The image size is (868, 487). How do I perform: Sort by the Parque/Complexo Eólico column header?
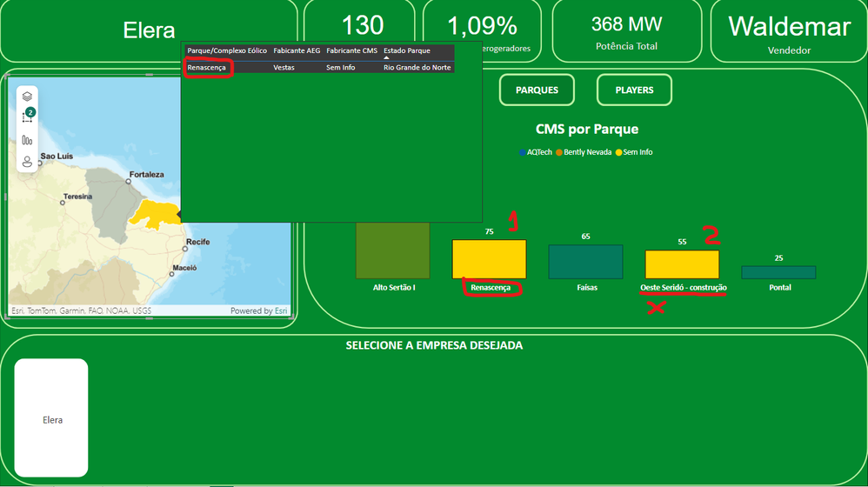point(227,50)
